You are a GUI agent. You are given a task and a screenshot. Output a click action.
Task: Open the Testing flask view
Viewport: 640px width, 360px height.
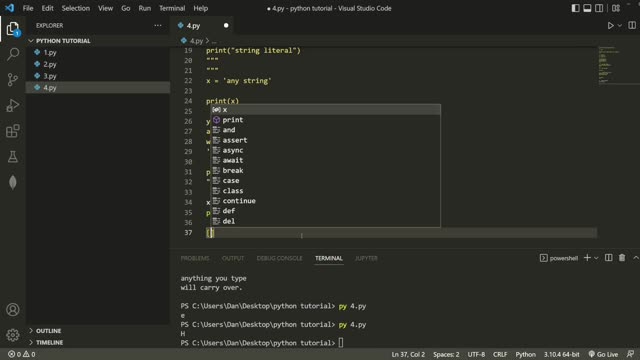13,157
